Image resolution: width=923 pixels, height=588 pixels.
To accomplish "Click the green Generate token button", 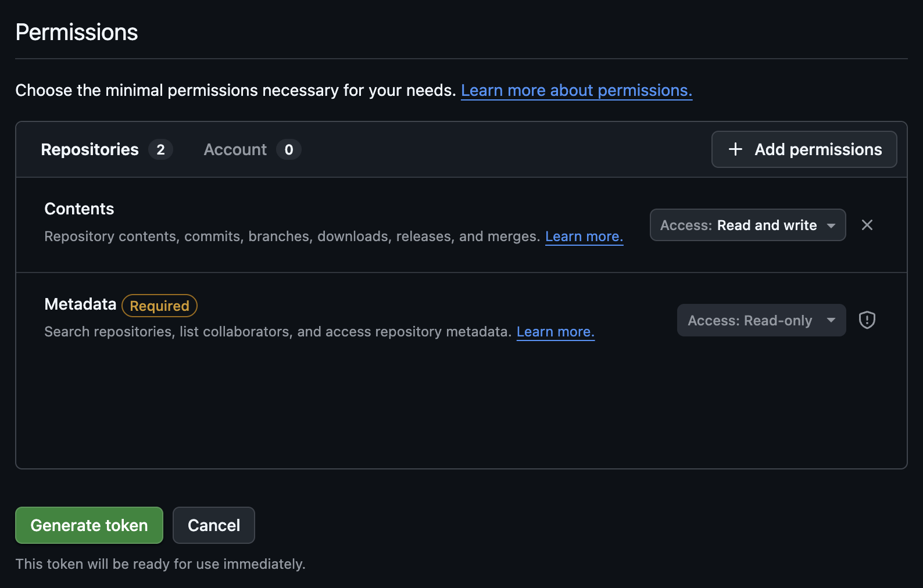I will point(89,525).
